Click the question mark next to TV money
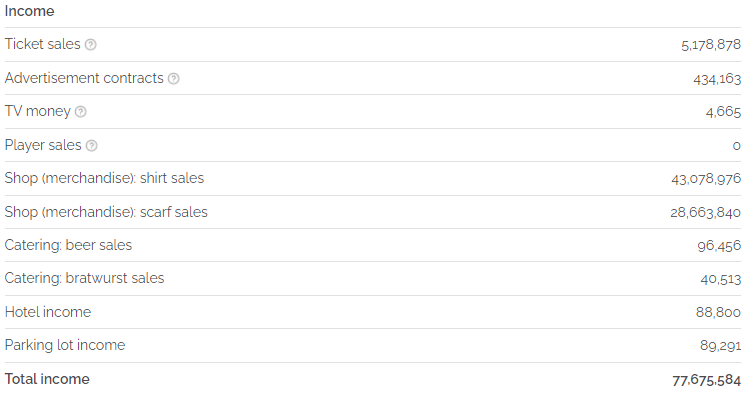This screenshot has width=748, height=393. (x=81, y=112)
